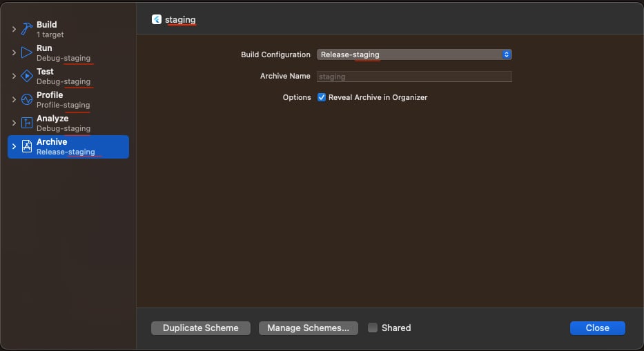644x351 pixels.
Task: Click the Duplicate Scheme button
Action: pyautogui.click(x=200, y=328)
